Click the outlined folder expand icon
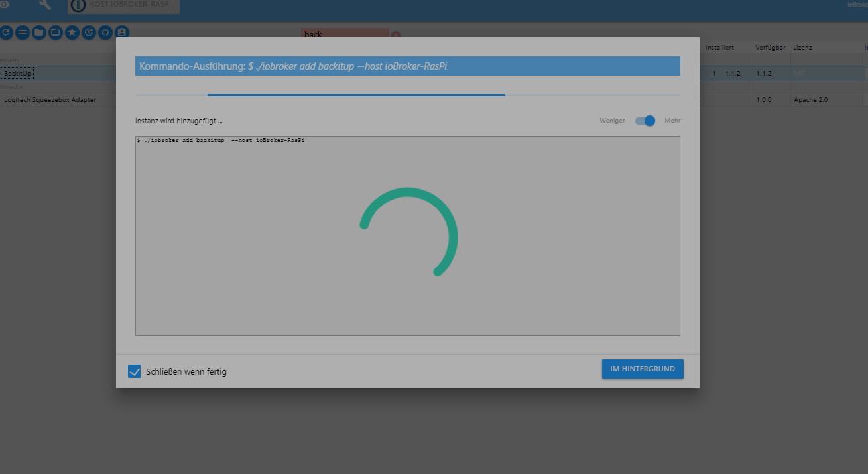Image resolution: width=868 pixels, height=474 pixels. click(56, 32)
